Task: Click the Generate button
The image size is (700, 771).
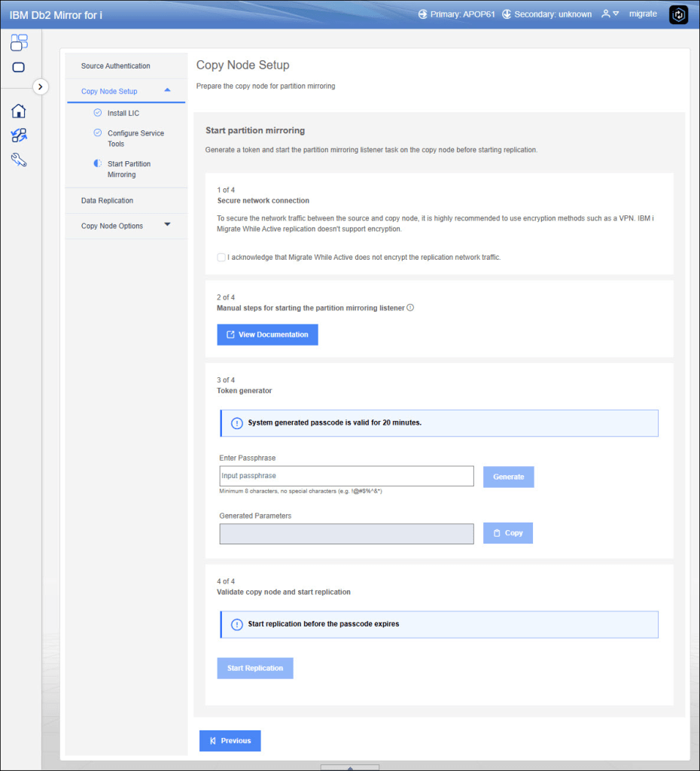Action: (x=508, y=477)
